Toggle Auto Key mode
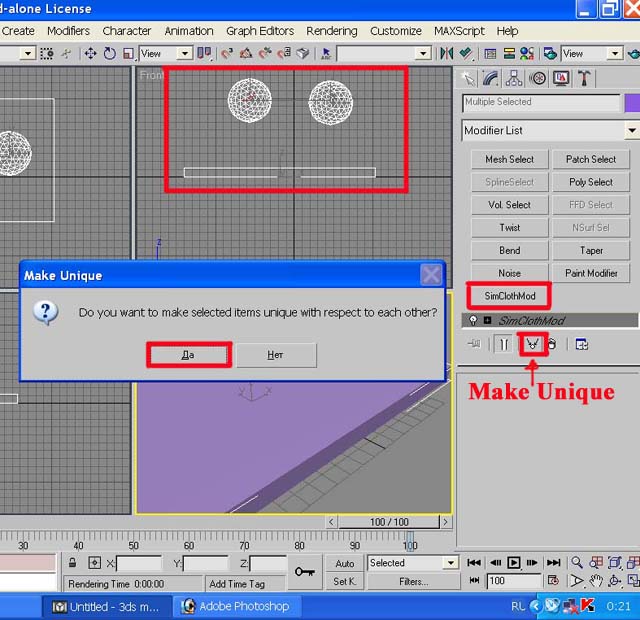This screenshot has width=640, height=620. pos(344,563)
